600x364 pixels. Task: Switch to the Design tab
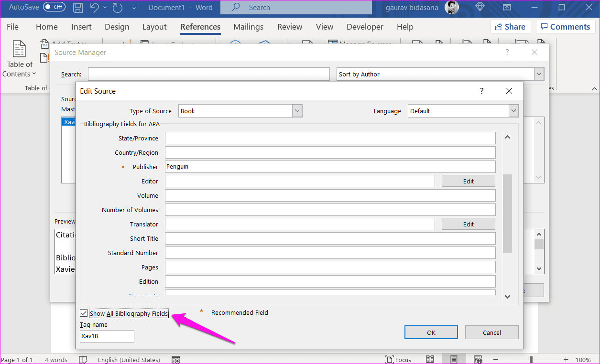[117, 27]
